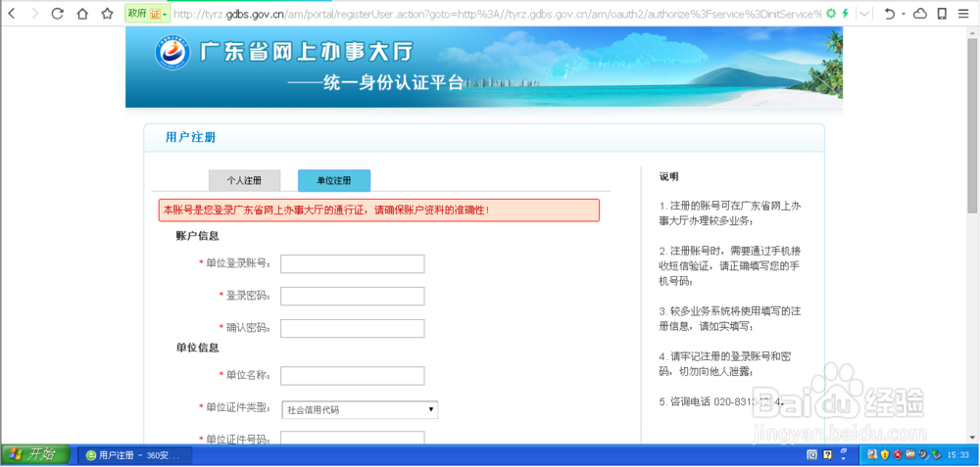This screenshot has width=980, height=467.
Task: Click the green compatibility mode icon in address bar
Action: click(x=831, y=13)
